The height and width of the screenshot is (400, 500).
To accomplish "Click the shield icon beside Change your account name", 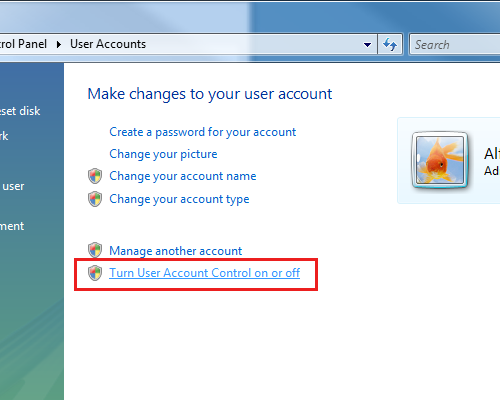I will click(x=95, y=176).
